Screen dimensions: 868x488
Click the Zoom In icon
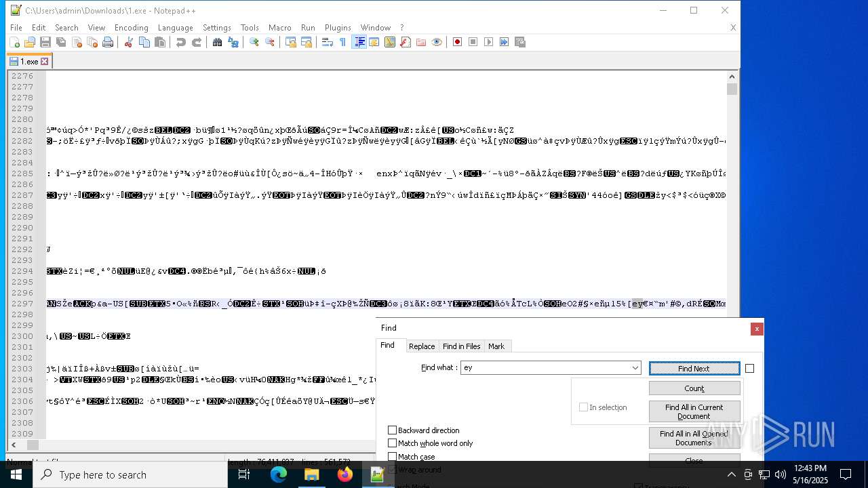pyautogui.click(x=254, y=42)
